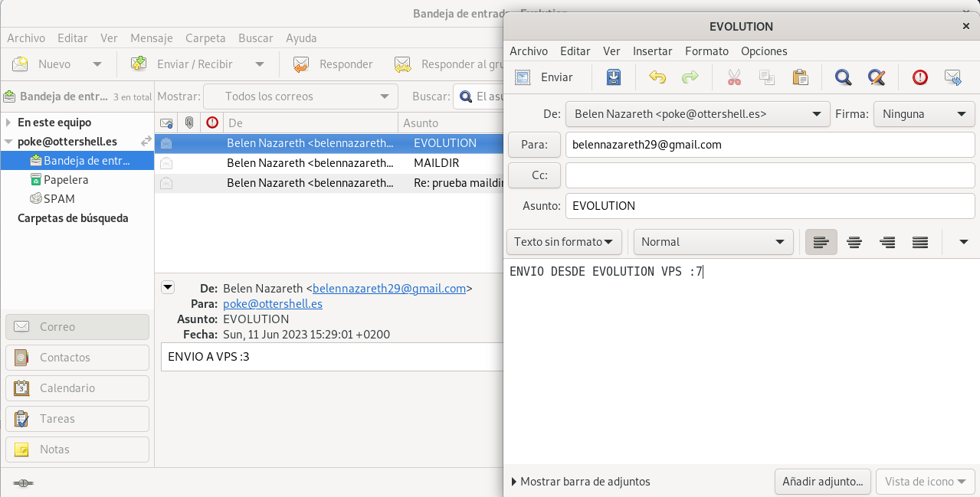Image resolution: width=980 pixels, height=497 pixels.
Task: Click the Undo arrow in compose toolbar
Action: [x=657, y=77]
